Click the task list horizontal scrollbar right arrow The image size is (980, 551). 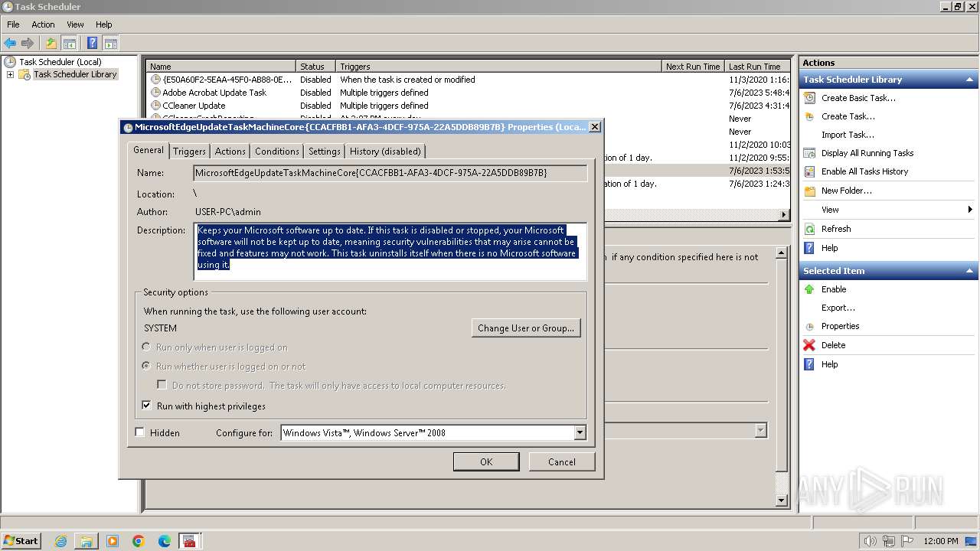point(784,215)
